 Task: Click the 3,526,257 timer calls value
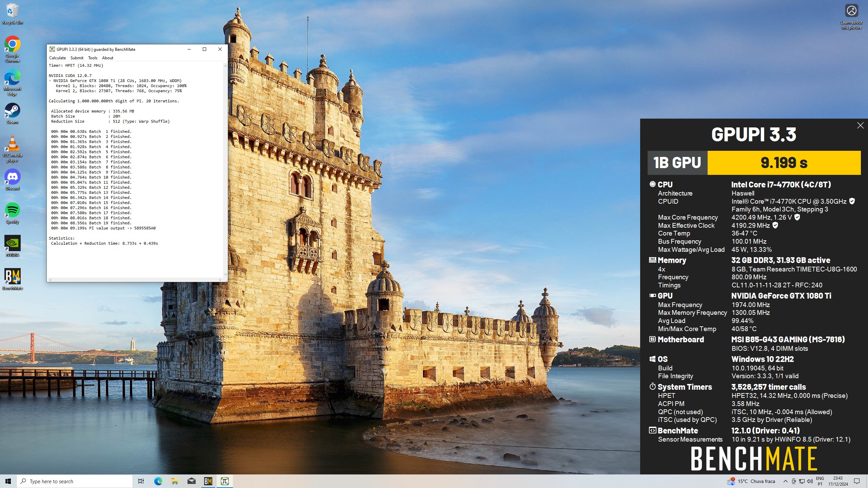[x=769, y=387]
